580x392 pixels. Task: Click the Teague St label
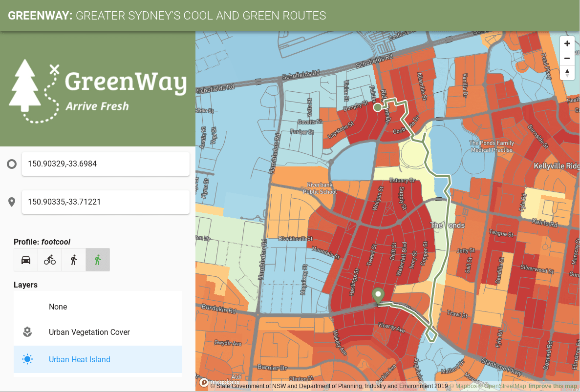point(501,233)
